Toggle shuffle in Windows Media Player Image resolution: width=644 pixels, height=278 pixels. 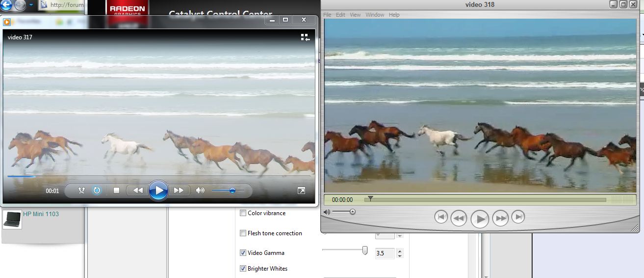[81, 191]
